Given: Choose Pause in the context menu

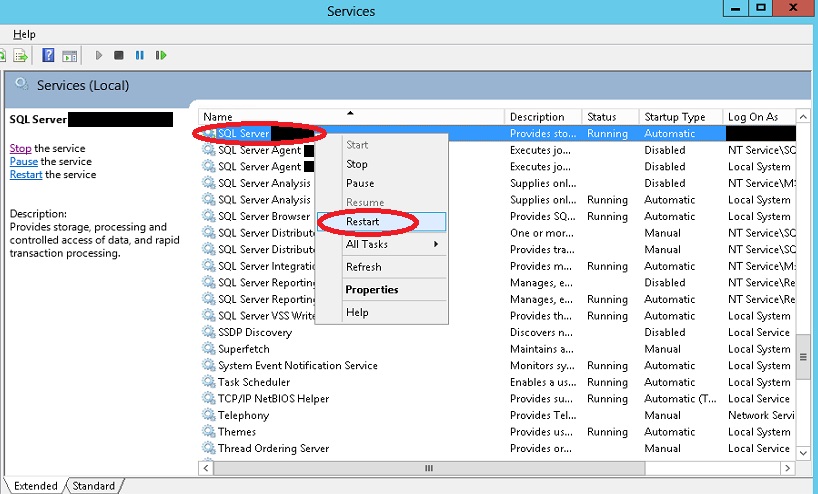Looking at the screenshot, I should [382, 183].
